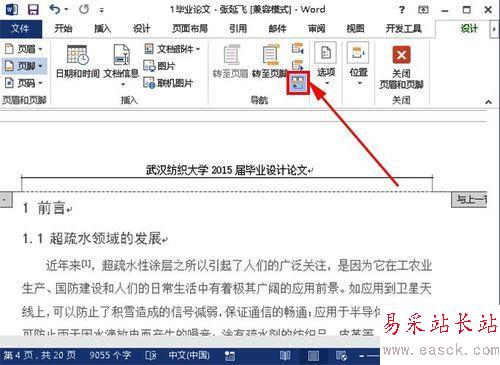Screen dimensions: 500x365
Task: Open the 选项 (Options) dropdown
Action: tap(326, 64)
